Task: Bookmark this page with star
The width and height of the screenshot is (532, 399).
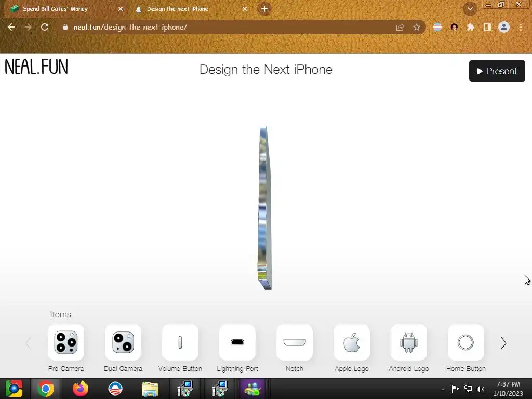Action: point(417,27)
